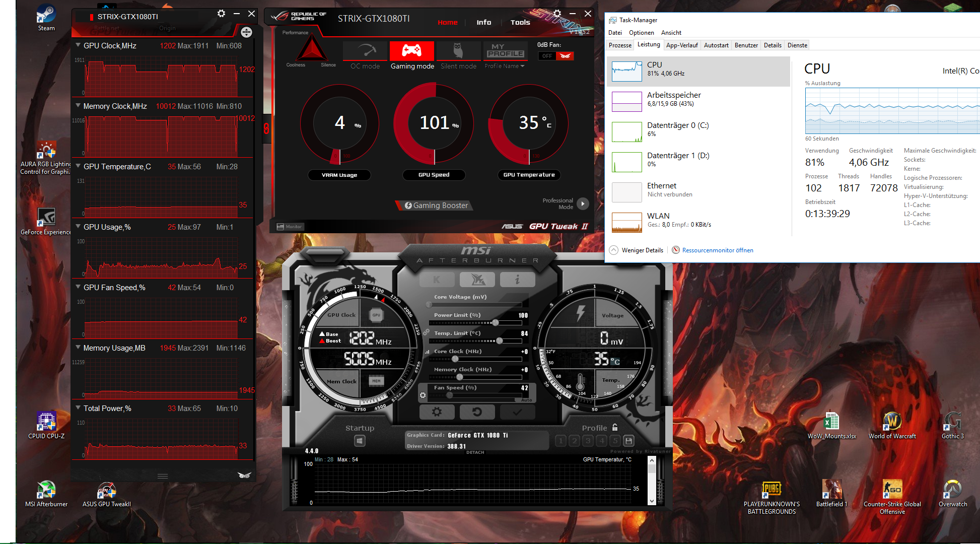
Task: Open Info tab in GPU Tweak
Action: 483,22
